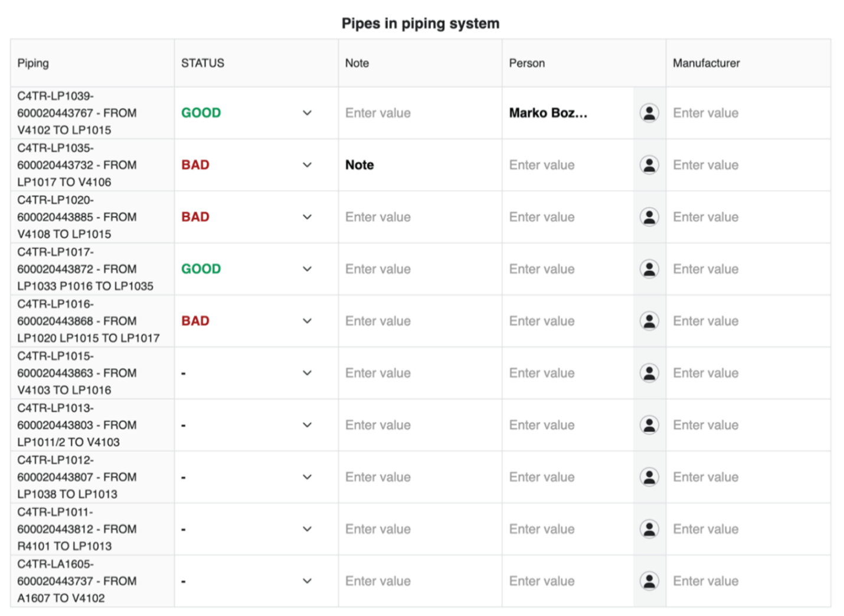Open BAD status dropdown for C4TR-LP1035
844x616 pixels.
point(307,165)
